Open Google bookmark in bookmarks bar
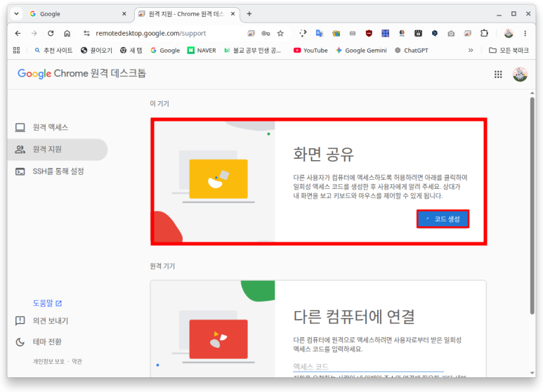The image size is (543, 392). [x=165, y=50]
